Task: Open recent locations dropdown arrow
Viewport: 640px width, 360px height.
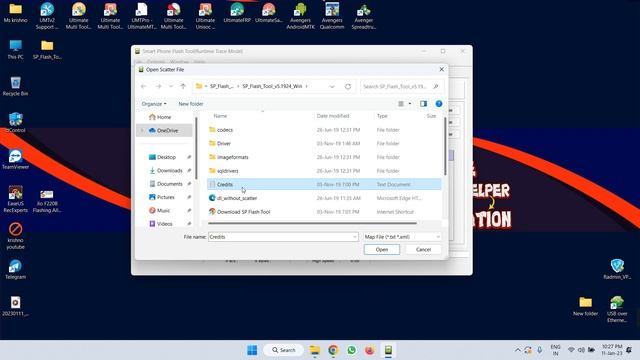Action: click(x=171, y=86)
